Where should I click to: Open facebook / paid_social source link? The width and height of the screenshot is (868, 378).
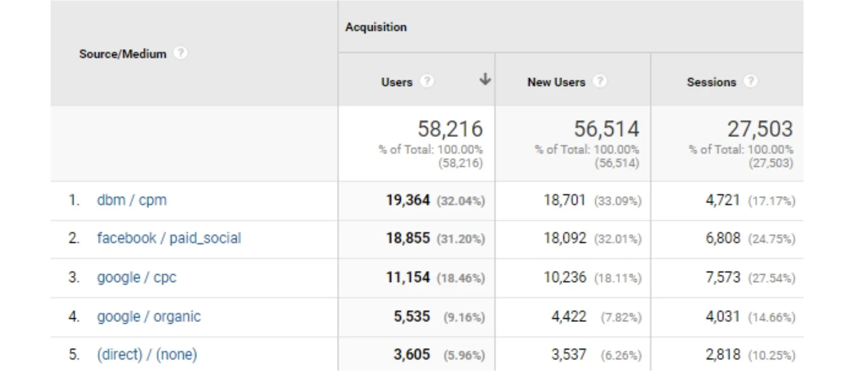(169, 238)
